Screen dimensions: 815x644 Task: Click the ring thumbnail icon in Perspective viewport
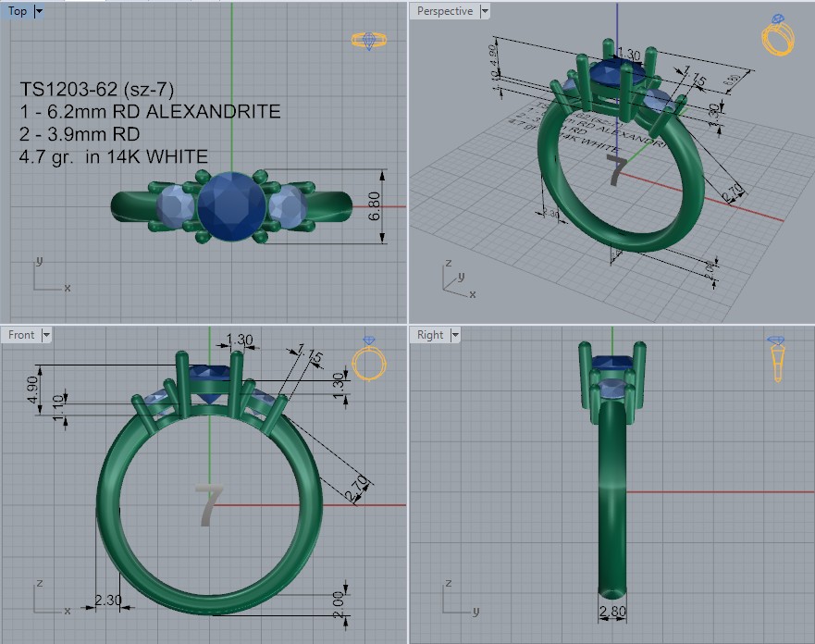[x=778, y=35]
